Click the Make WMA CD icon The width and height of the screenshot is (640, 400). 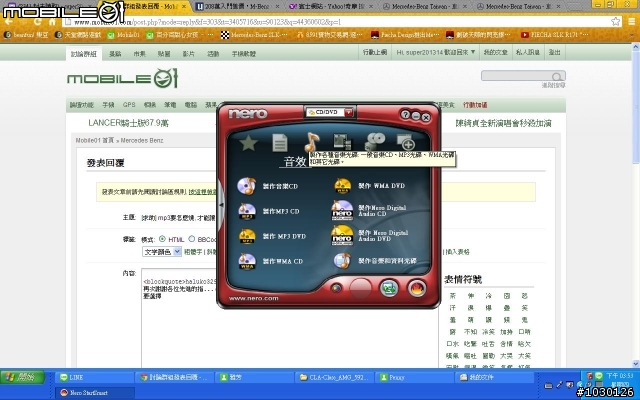[x=247, y=261]
